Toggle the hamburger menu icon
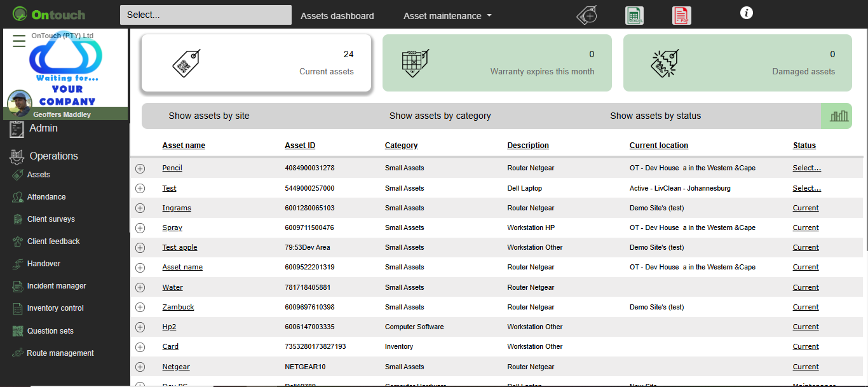Viewport: 868px width, 387px height. 19,41
